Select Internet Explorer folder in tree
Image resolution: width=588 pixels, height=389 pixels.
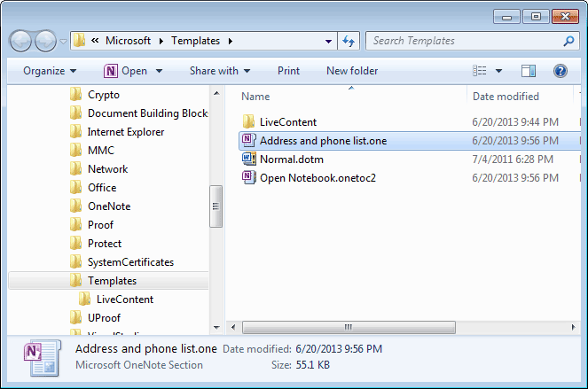pyautogui.click(x=126, y=132)
